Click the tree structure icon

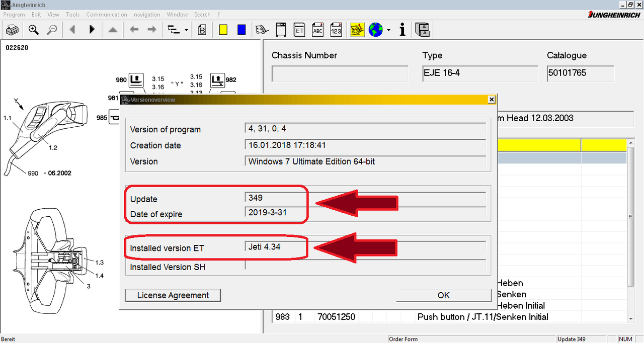pyautogui.click(x=174, y=30)
